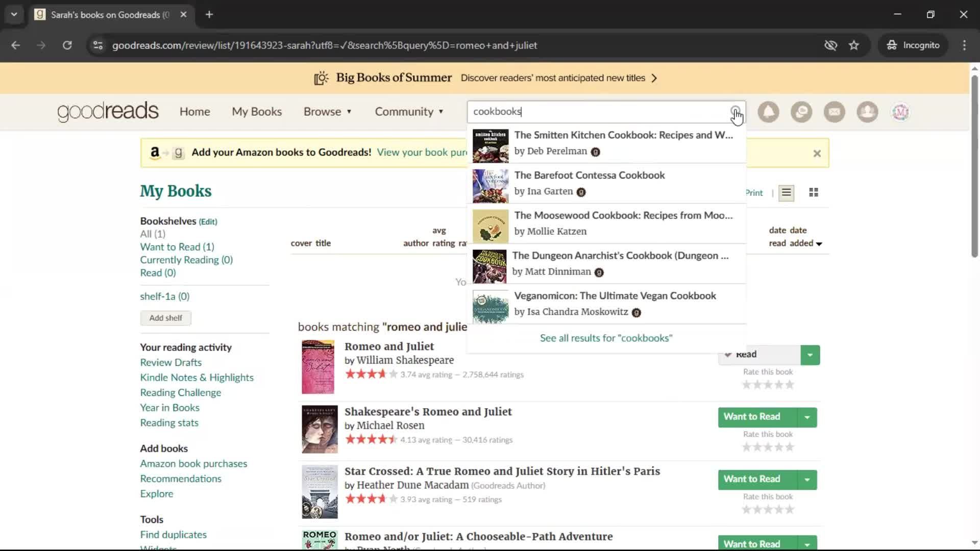Open The Moosewood Cookbook suggestion

coord(606,224)
